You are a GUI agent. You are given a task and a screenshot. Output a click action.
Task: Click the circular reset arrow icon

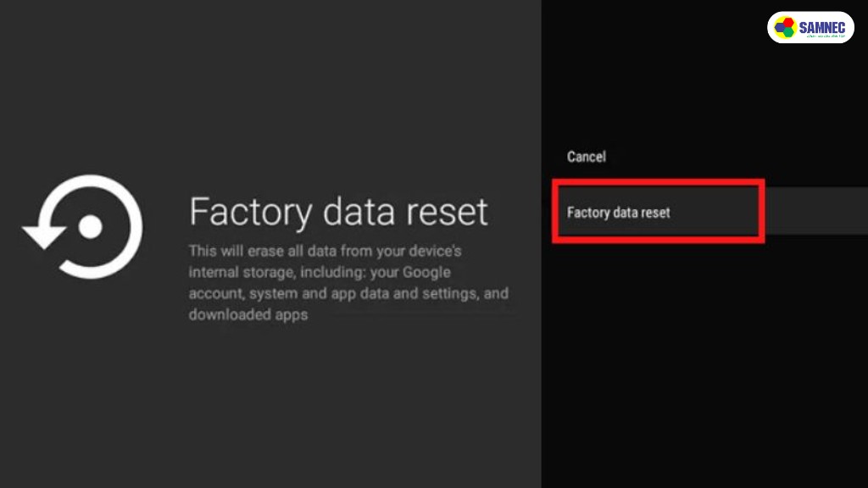[83, 227]
